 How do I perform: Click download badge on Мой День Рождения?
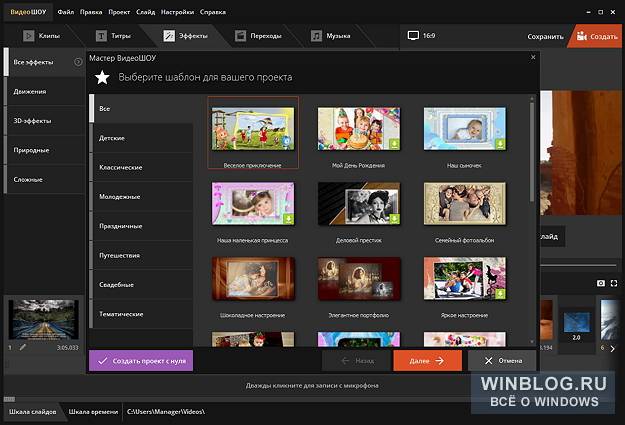[x=394, y=144]
